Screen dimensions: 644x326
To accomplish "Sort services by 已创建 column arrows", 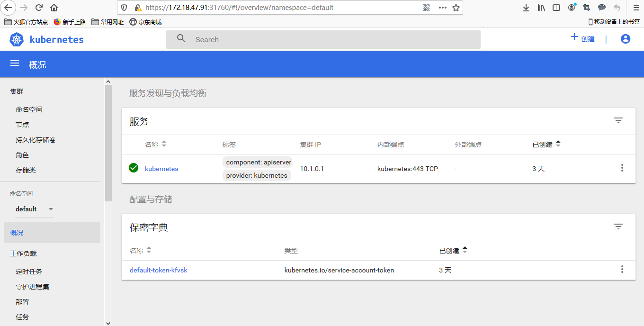I will coord(558,144).
